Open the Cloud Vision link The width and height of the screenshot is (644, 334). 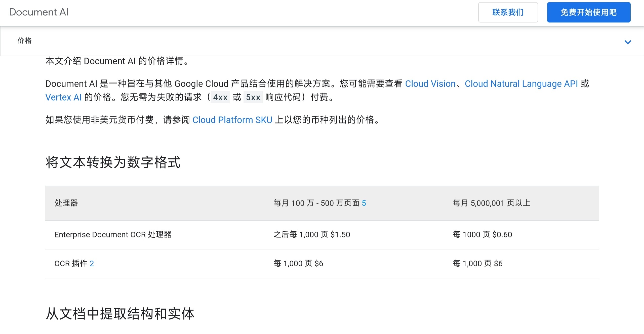430,84
